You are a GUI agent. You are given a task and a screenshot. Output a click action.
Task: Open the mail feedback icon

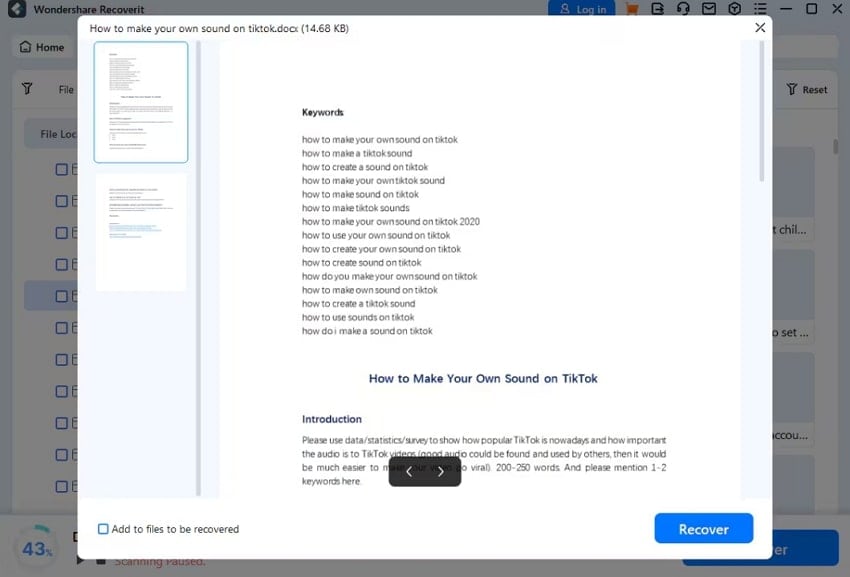[709, 9]
